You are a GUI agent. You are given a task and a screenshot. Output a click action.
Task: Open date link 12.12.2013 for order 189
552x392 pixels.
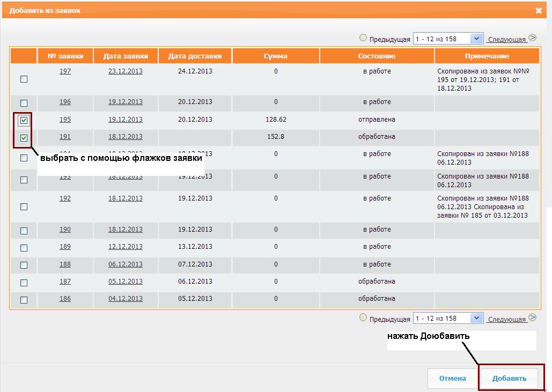[x=126, y=247]
